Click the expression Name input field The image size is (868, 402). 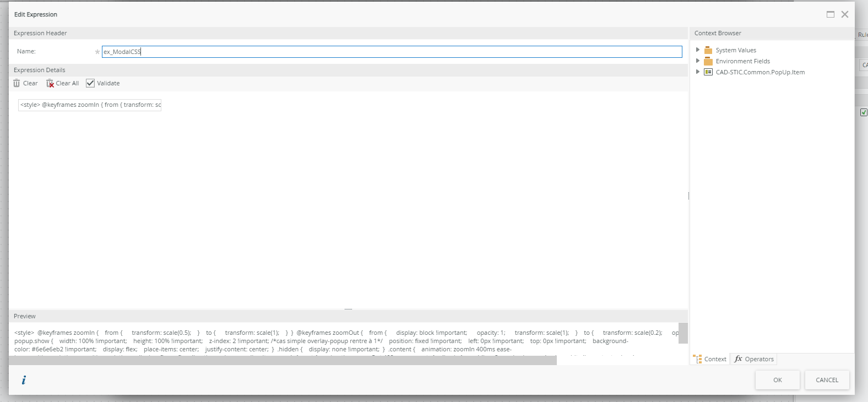point(391,52)
